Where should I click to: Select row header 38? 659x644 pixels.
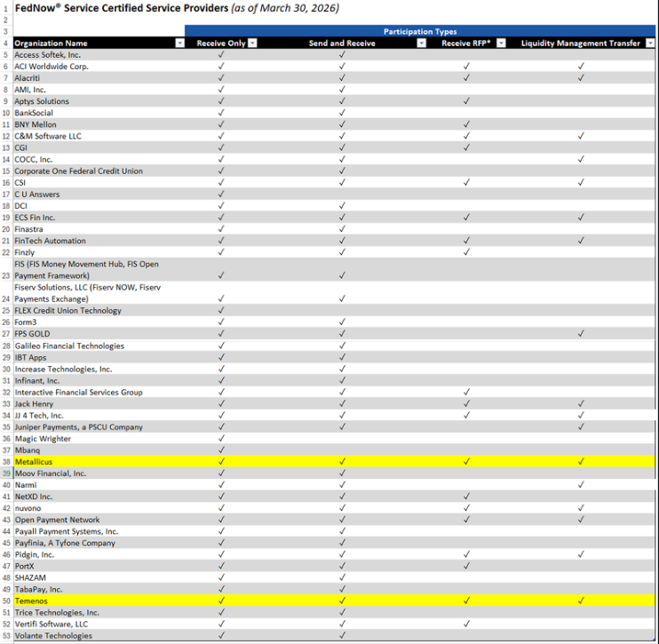click(6, 462)
